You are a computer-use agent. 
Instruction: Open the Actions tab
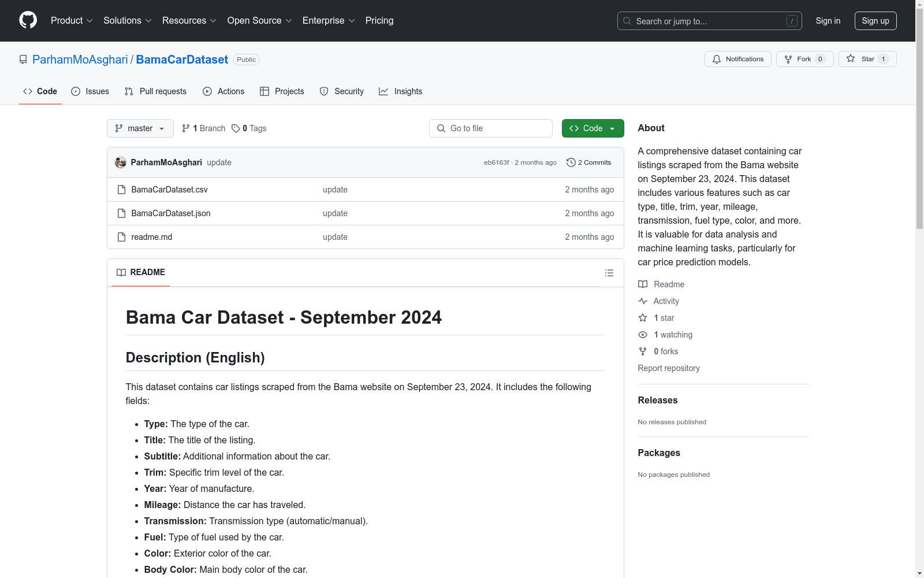pyautogui.click(x=223, y=91)
